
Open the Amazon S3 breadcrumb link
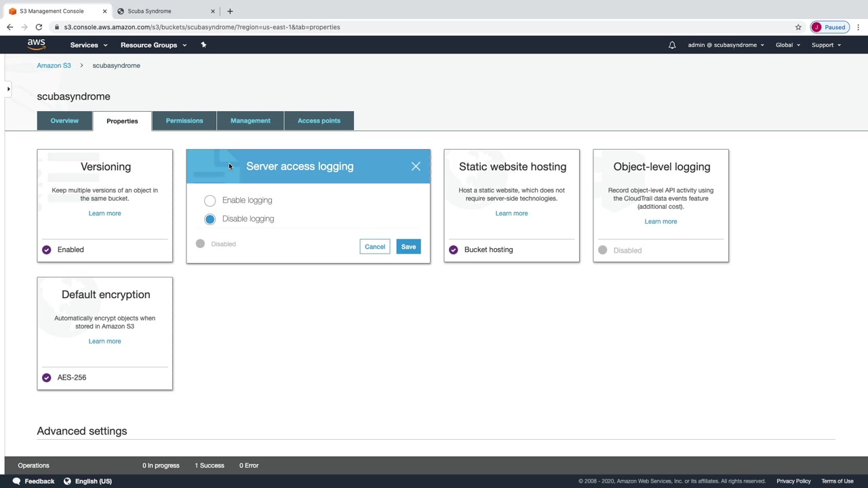click(54, 66)
